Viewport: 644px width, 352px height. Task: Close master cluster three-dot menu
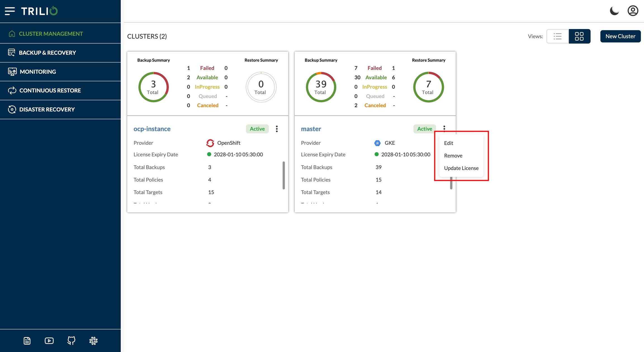coord(444,128)
